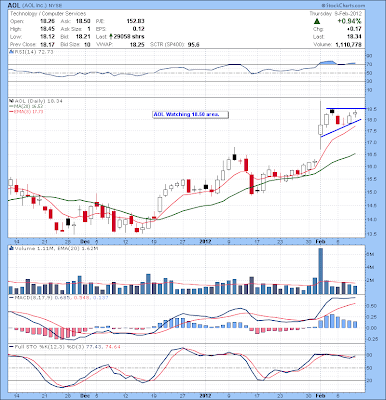The width and height of the screenshot is (386, 400).
Task: Click the "Thursday 9-Feb-2012" date
Action: (x=335, y=14)
